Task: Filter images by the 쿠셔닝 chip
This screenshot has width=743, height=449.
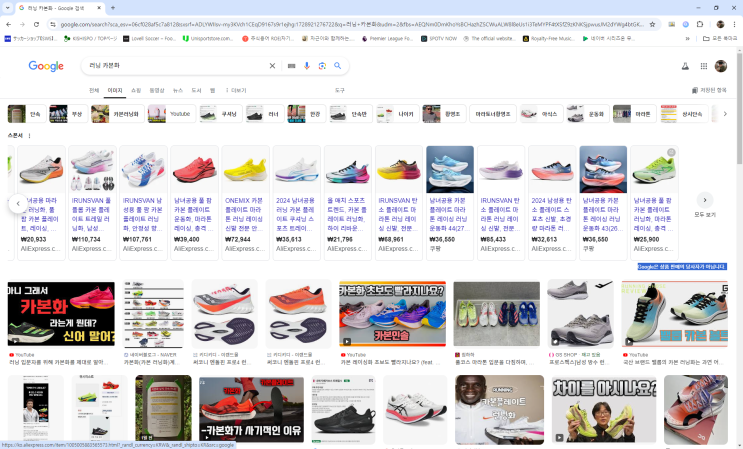Action: (220, 114)
